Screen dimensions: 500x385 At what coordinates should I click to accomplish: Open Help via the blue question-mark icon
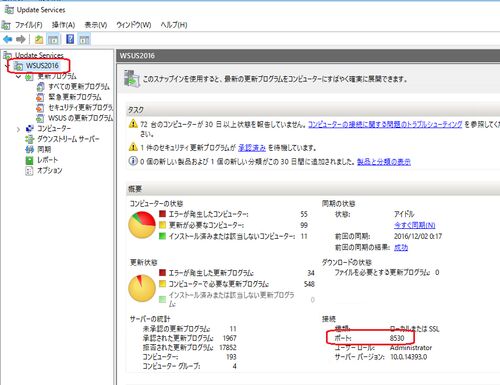[70, 39]
